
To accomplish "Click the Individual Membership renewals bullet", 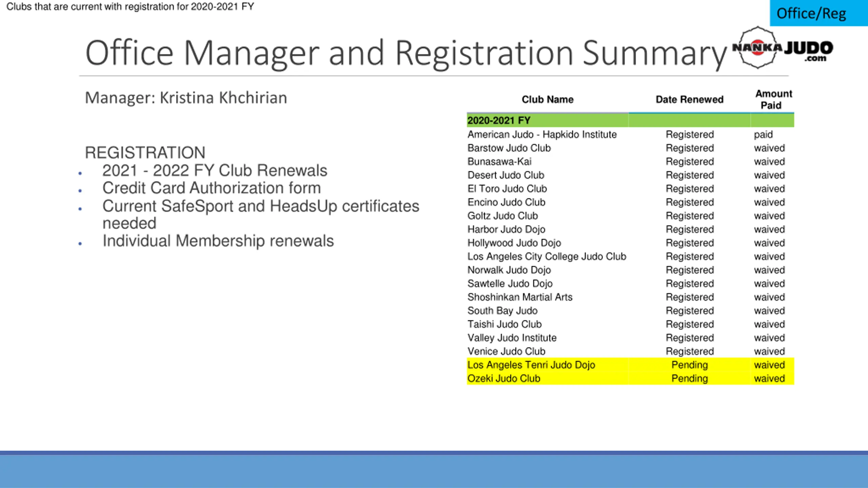I will (218, 241).
